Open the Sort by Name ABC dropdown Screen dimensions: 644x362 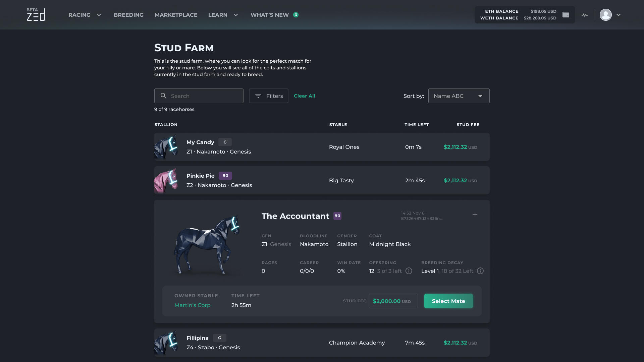point(459,96)
